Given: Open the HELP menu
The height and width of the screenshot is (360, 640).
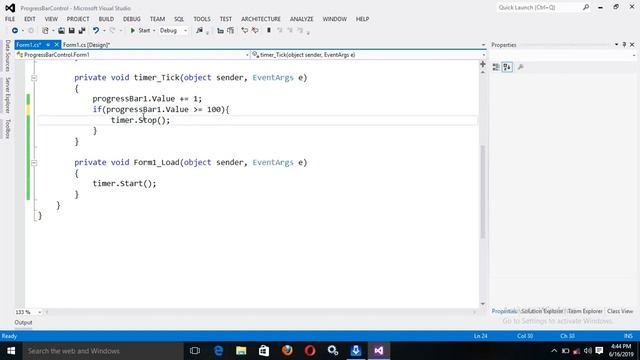Looking at the screenshot, I should [362, 19].
